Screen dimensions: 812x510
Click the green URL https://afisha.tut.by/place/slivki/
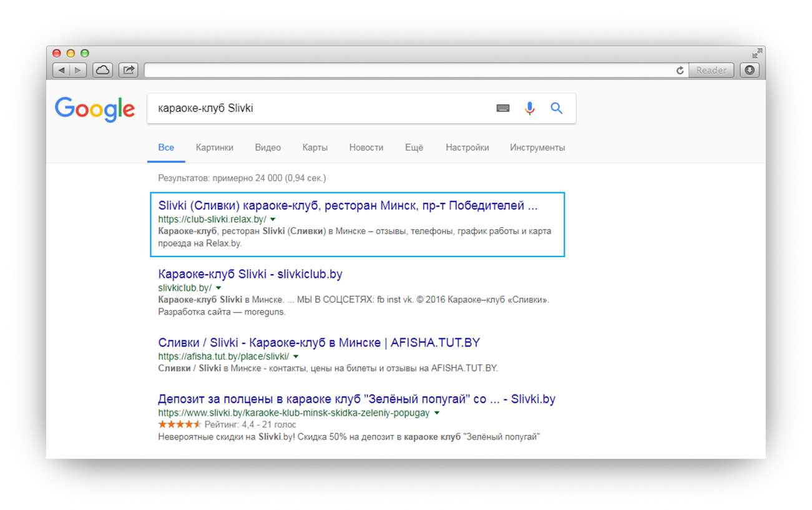coord(223,356)
